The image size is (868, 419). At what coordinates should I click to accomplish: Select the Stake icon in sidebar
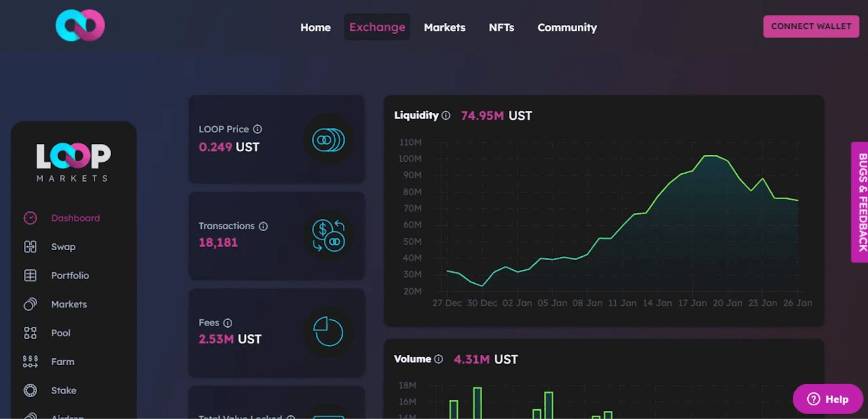(30, 391)
